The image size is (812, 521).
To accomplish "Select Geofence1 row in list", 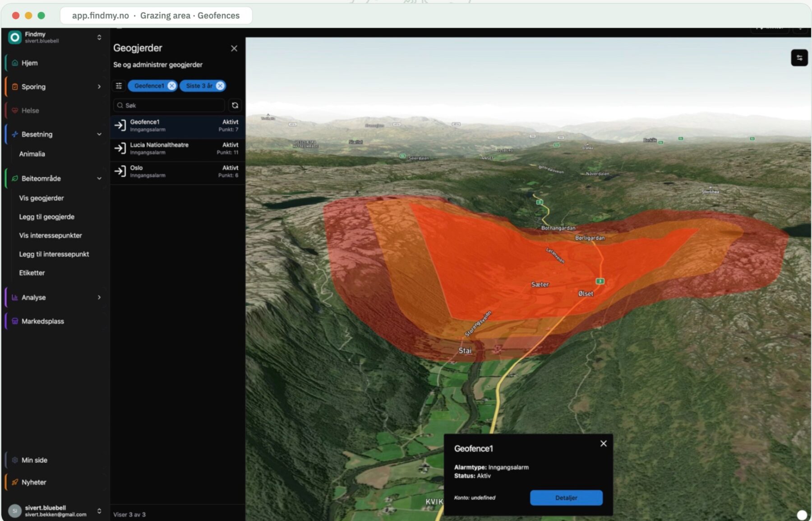I will (178, 126).
